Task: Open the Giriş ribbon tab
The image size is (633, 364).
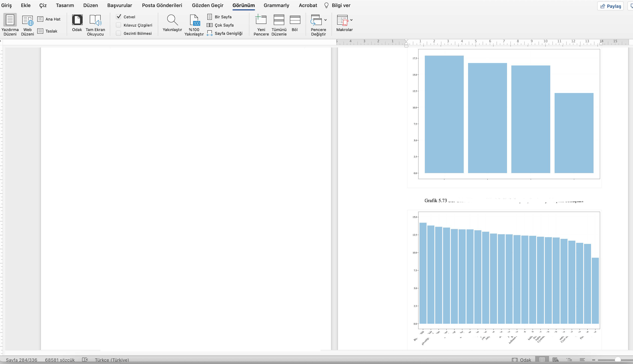Action: (x=7, y=5)
